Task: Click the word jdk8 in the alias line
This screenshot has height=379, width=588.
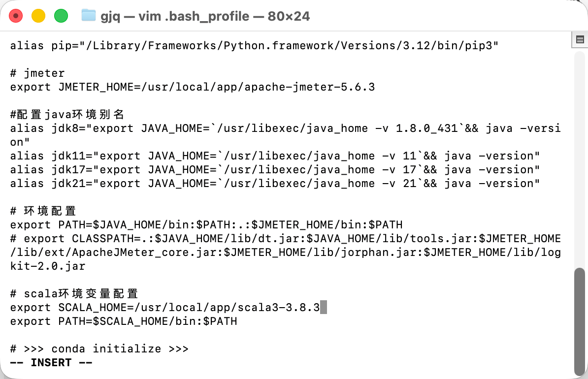Action: pos(65,128)
